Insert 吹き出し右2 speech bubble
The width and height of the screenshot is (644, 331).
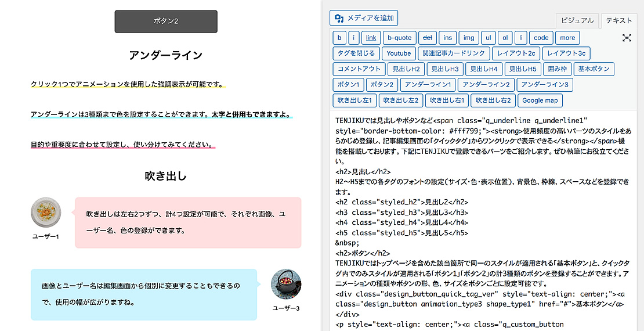[493, 100]
